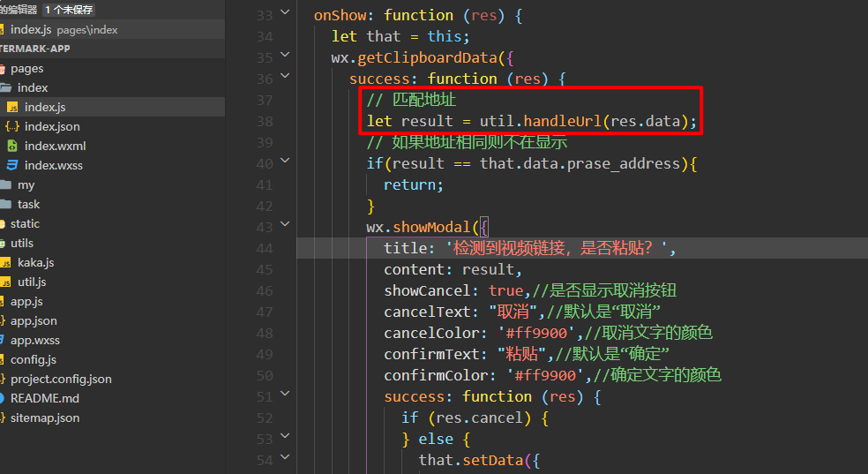The width and height of the screenshot is (868, 474).
Task: Click the blue CSS icon beside index.wxss
Action: [x=12, y=165]
